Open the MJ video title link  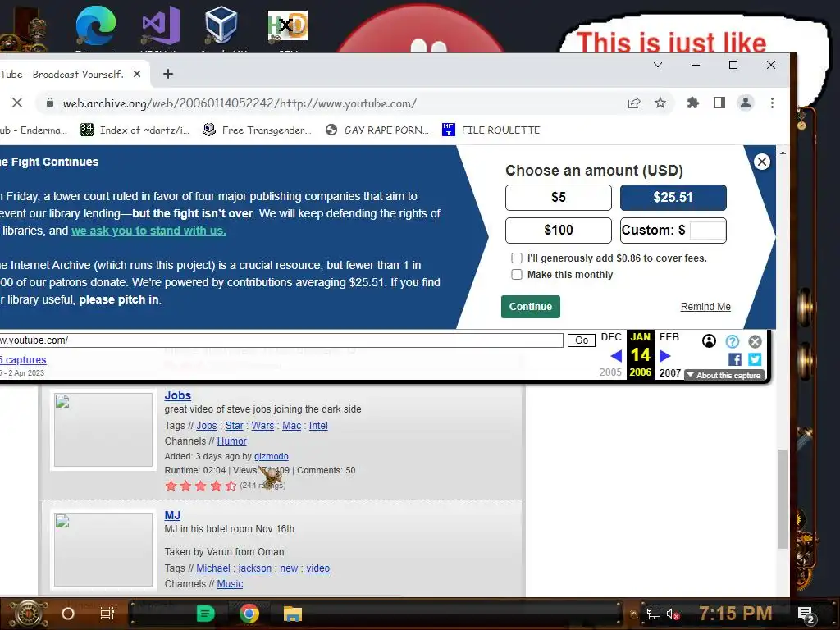click(172, 515)
